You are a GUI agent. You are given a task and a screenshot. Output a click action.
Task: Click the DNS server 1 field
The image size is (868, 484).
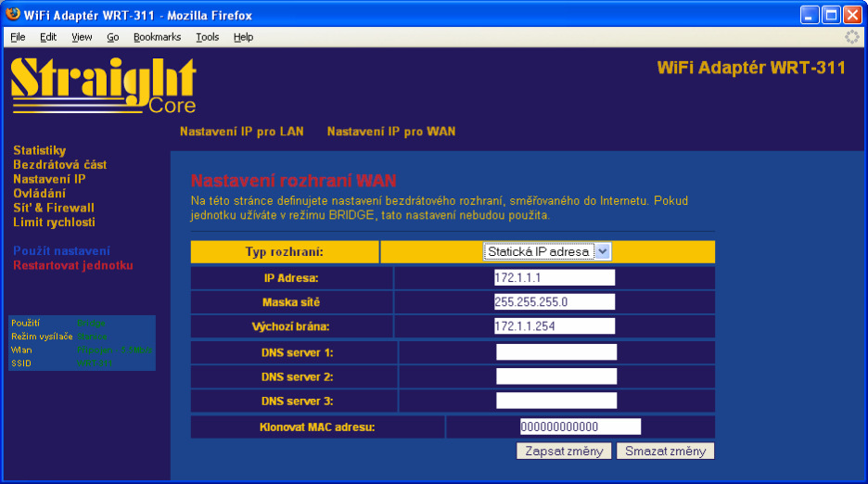click(x=556, y=352)
